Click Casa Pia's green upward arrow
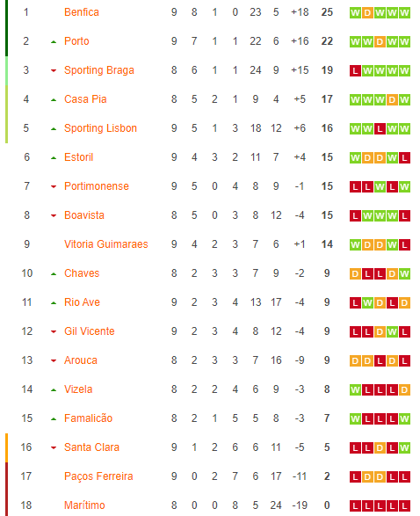420x516 pixels. 54,99
